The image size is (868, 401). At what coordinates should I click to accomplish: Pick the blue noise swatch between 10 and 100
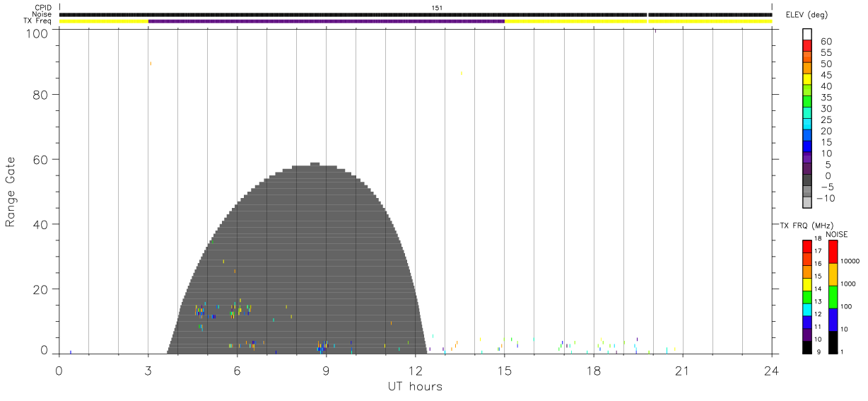[x=833, y=320]
